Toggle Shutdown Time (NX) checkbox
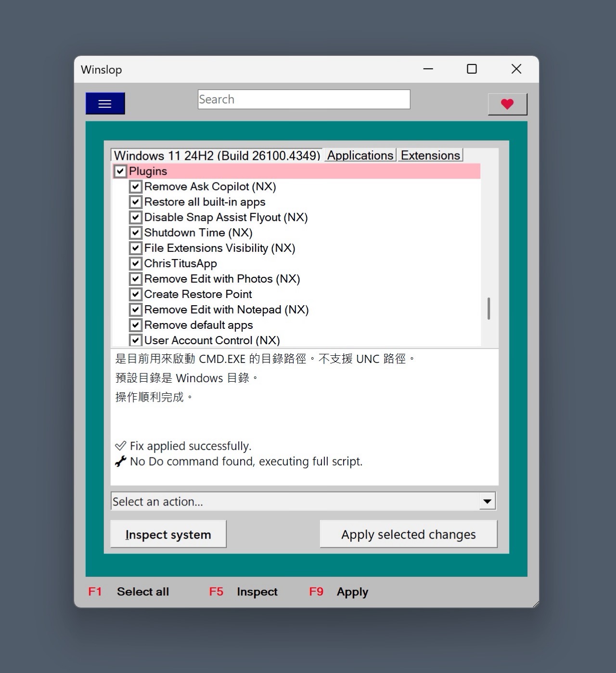The image size is (616, 673). [136, 233]
